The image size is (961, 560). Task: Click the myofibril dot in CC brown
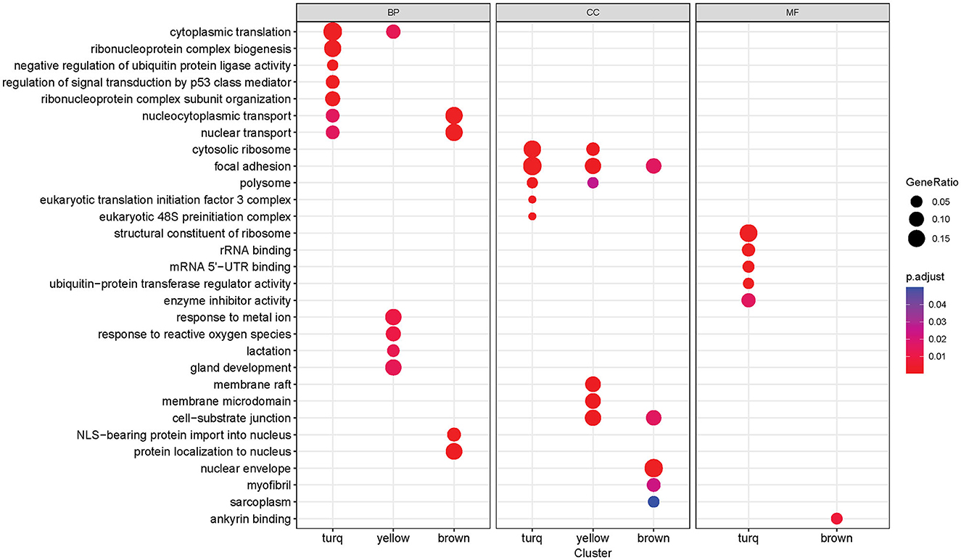tap(653, 485)
